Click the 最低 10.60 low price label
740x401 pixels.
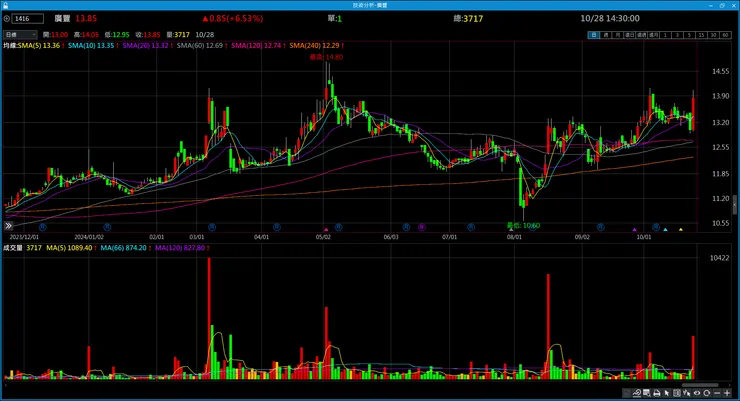pyautogui.click(x=523, y=226)
